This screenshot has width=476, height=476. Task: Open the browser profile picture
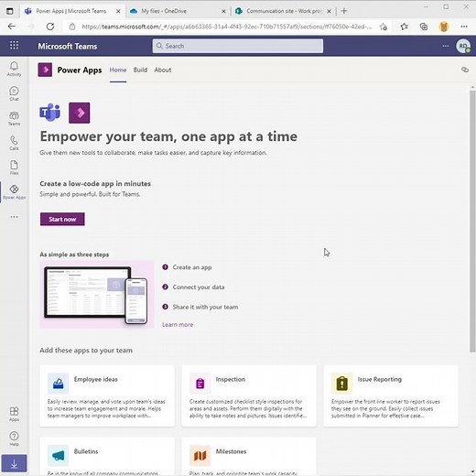pos(444,27)
